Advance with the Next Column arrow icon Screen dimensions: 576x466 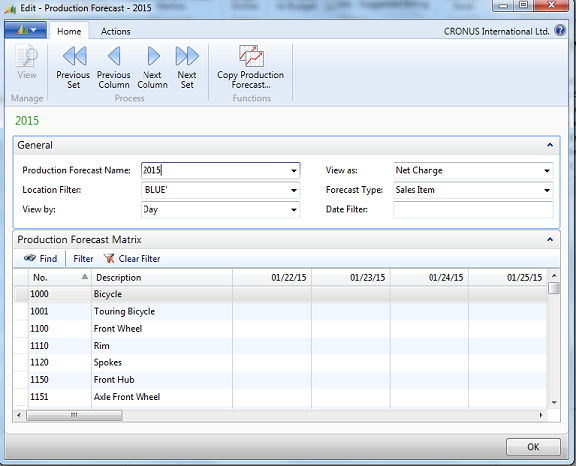point(153,56)
